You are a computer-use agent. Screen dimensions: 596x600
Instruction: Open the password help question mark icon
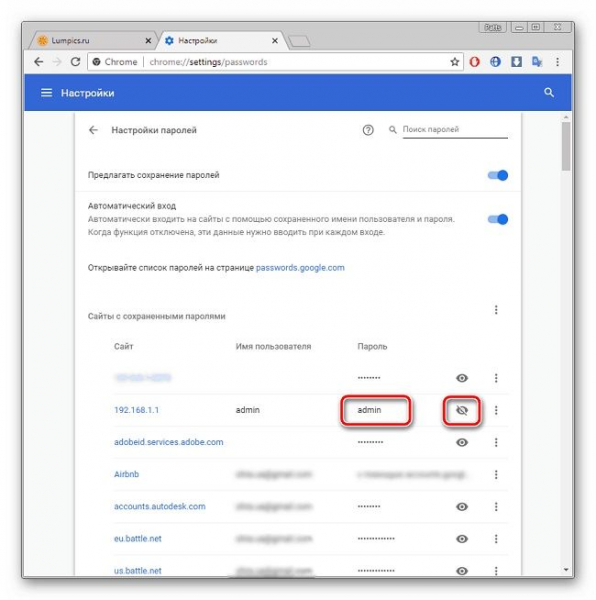[x=368, y=130]
